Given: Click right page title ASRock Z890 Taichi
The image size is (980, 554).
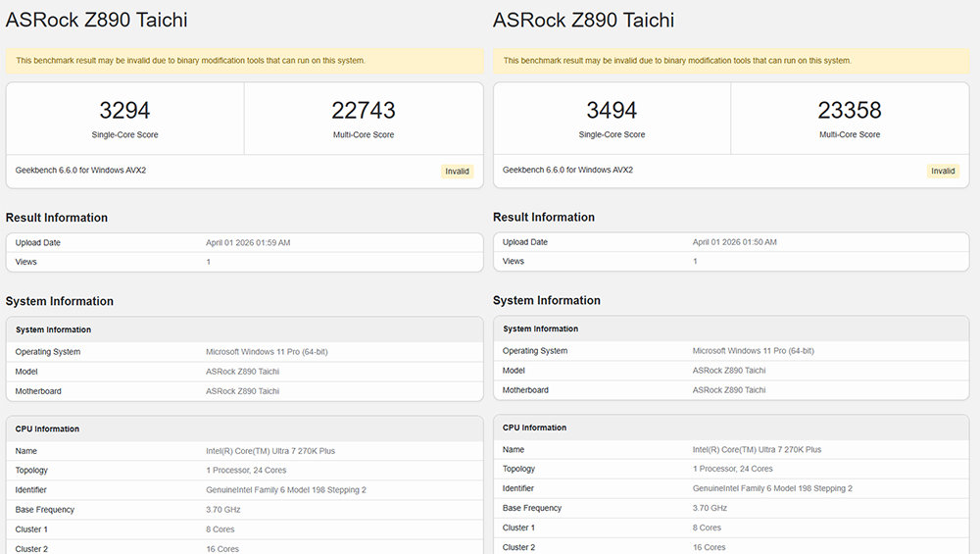Looking at the screenshot, I should click(583, 20).
